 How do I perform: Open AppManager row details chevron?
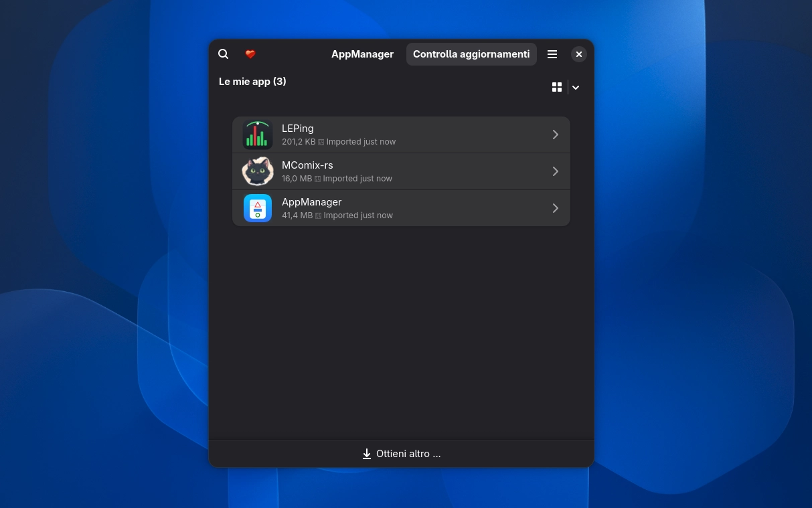point(556,208)
